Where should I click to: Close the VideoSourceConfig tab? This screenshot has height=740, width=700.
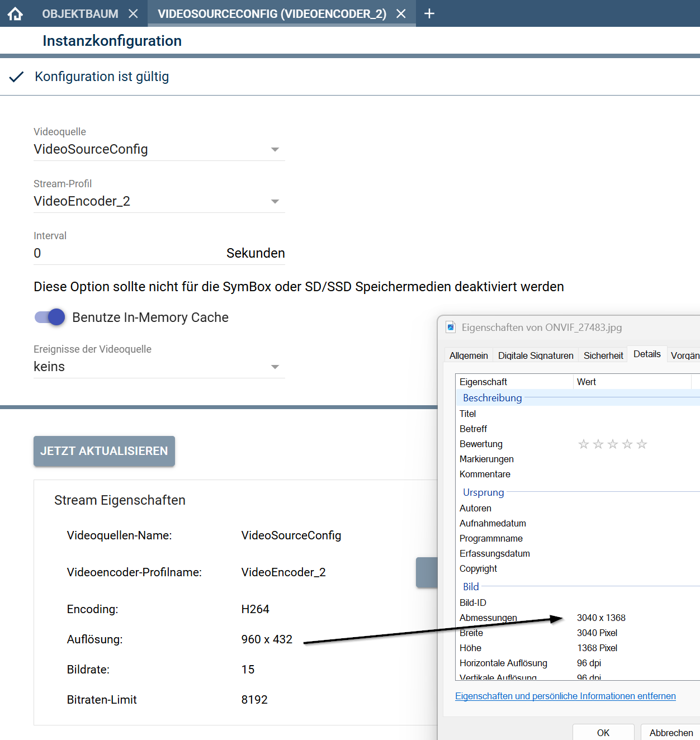(x=401, y=13)
